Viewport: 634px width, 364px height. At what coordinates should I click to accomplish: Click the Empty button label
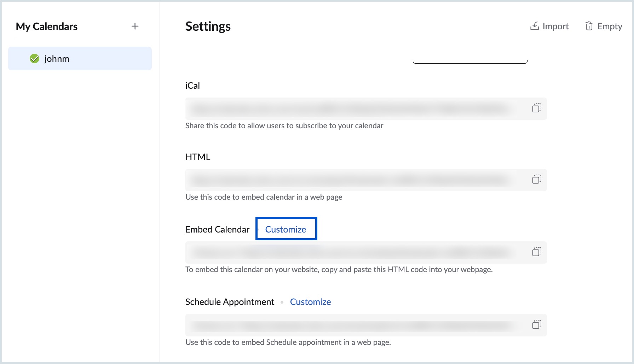(610, 26)
